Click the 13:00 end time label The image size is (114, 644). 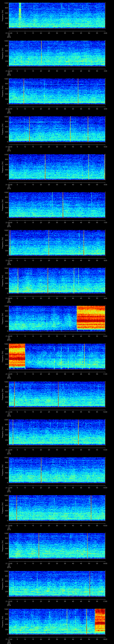tap(105, 450)
